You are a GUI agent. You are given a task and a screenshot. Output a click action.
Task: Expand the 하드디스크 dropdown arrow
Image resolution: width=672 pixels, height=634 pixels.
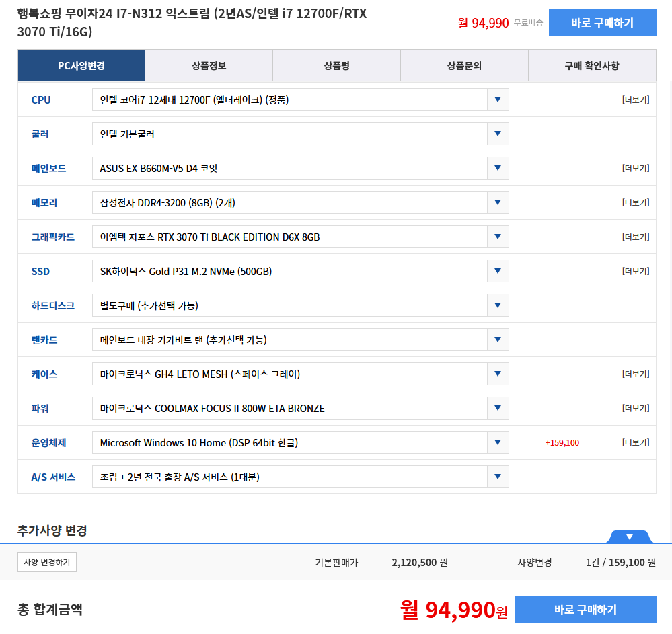pyautogui.click(x=498, y=305)
